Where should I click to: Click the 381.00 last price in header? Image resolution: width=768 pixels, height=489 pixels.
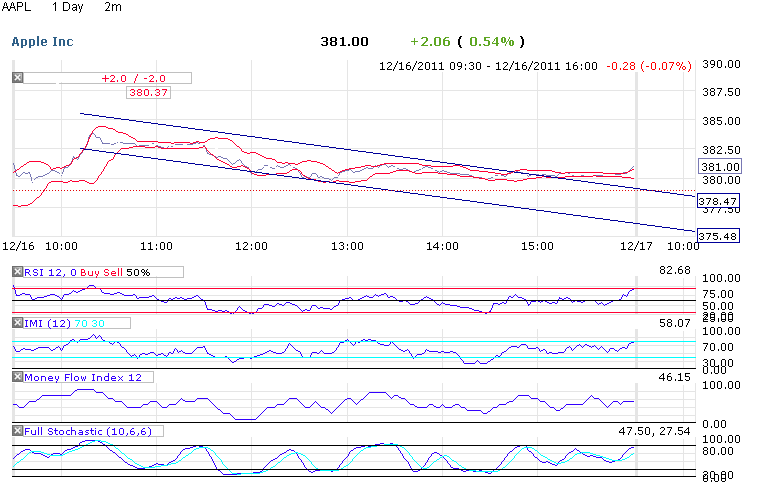[x=344, y=42]
